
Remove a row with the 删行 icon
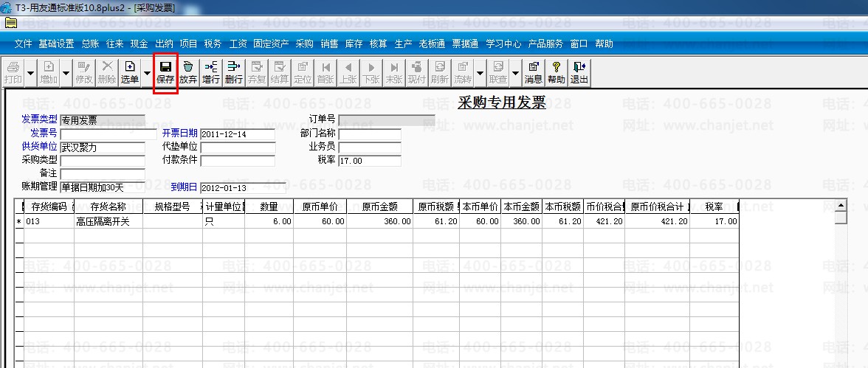(x=234, y=72)
